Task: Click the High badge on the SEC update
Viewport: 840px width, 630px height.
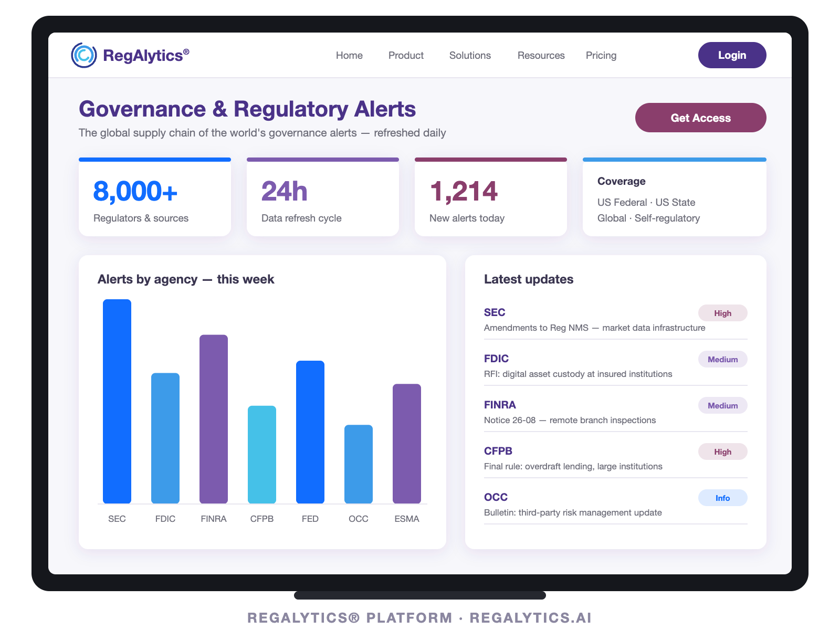Action: 723,313
